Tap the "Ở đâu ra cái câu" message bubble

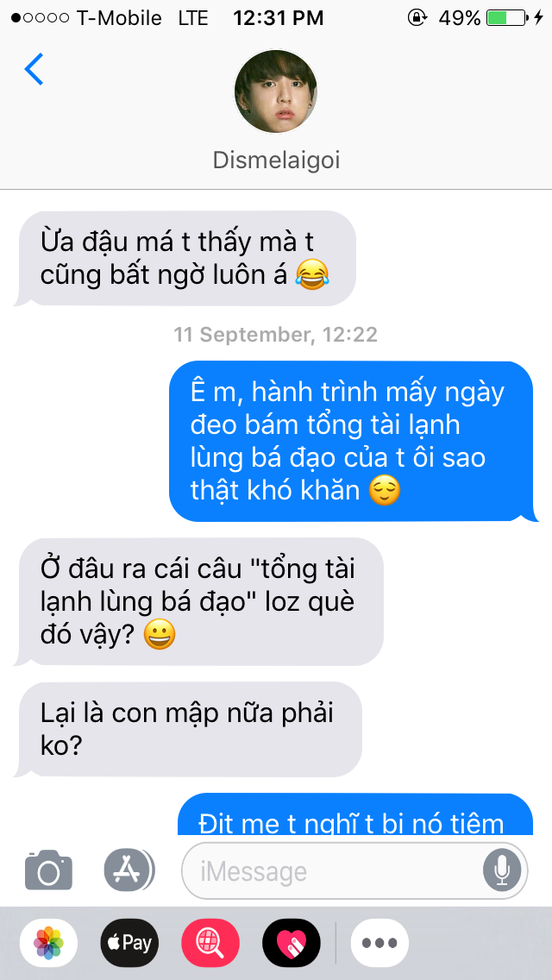point(198,602)
